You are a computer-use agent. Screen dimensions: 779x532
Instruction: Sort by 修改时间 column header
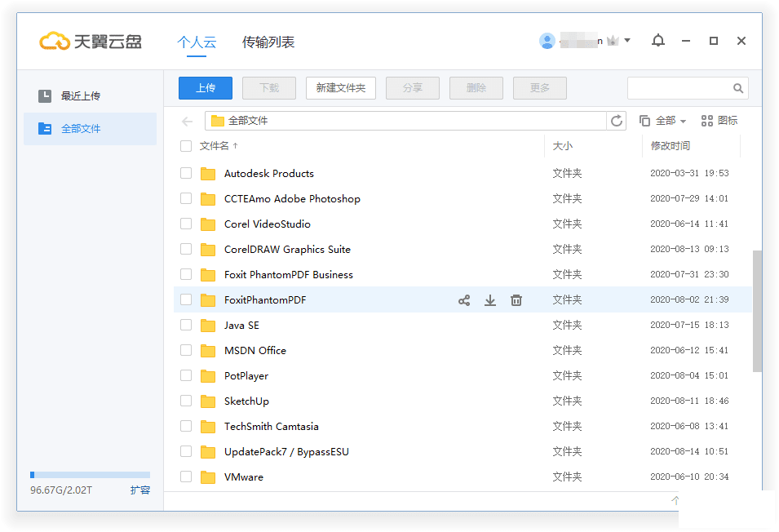[x=671, y=146]
